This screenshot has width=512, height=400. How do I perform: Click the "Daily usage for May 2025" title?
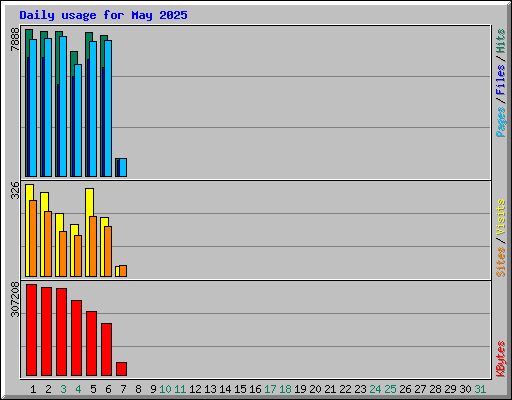(103, 15)
